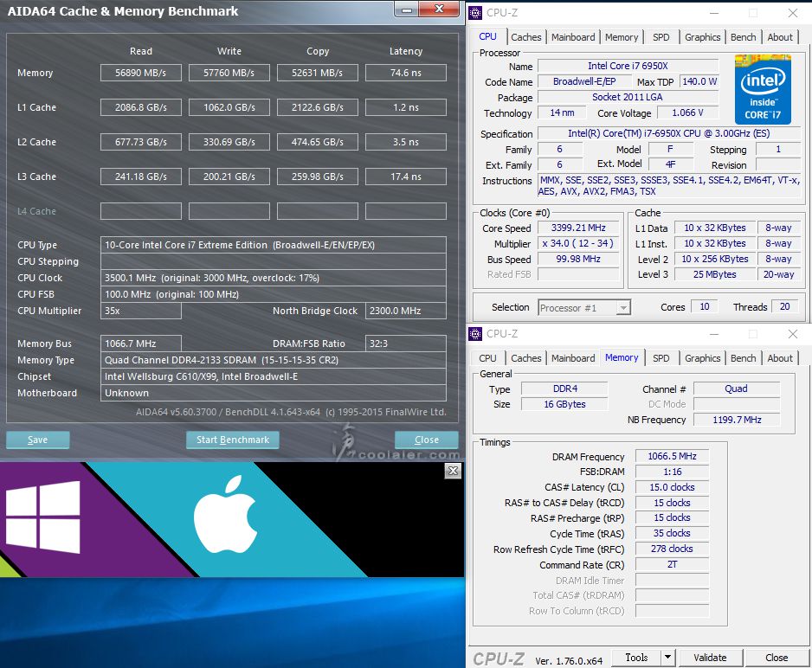The image size is (812, 668).
Task: Click CPU-Z Name field Intel Core i7 6950X
Action: point(628,66)
